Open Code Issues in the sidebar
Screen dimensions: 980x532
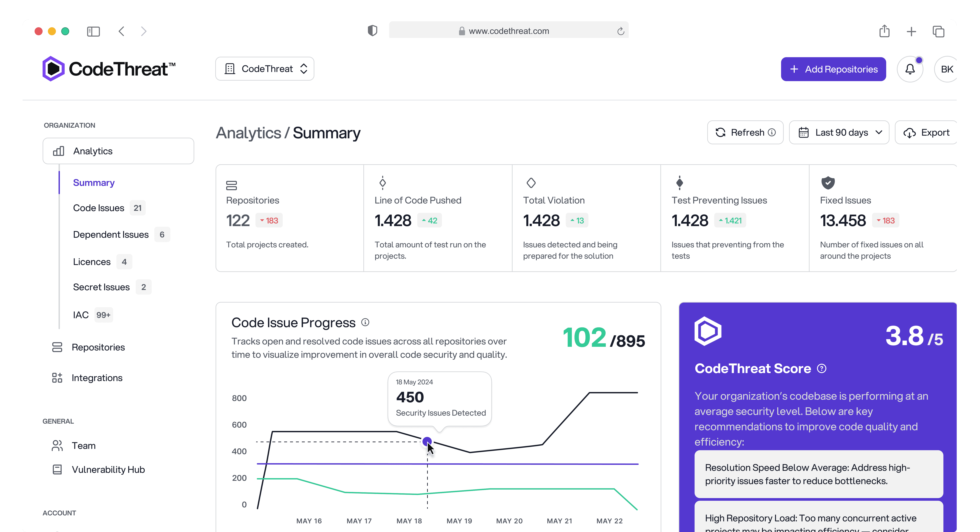(x=98, y=208)
